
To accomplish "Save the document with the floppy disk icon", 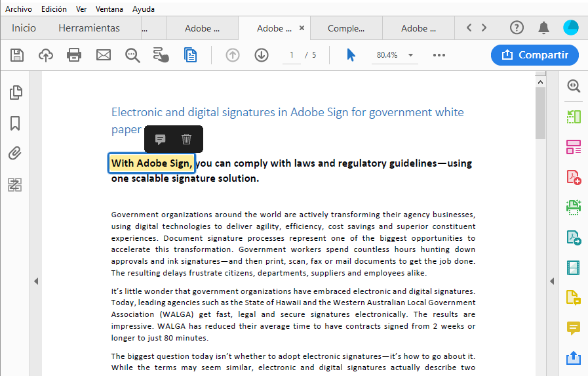I will coord(17,55).
